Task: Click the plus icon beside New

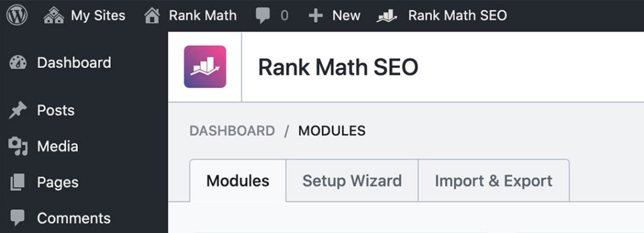Action: tap(316, 16)
